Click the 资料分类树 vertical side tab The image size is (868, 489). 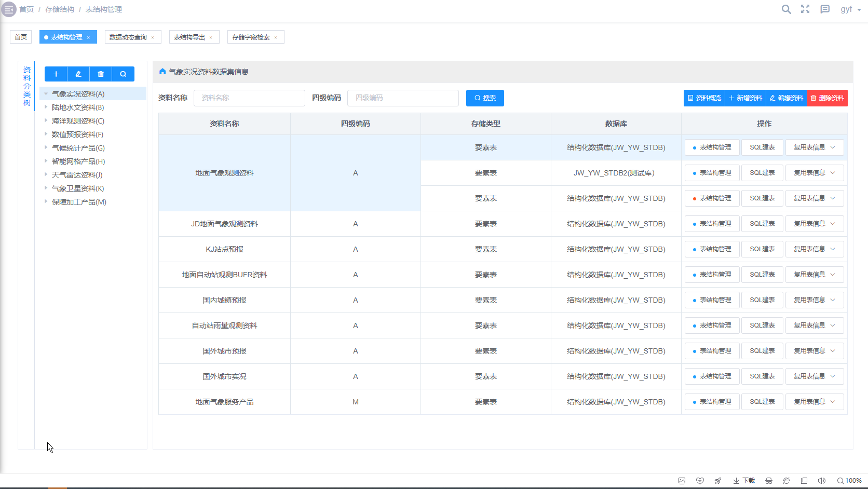click(x=26, y=86)
